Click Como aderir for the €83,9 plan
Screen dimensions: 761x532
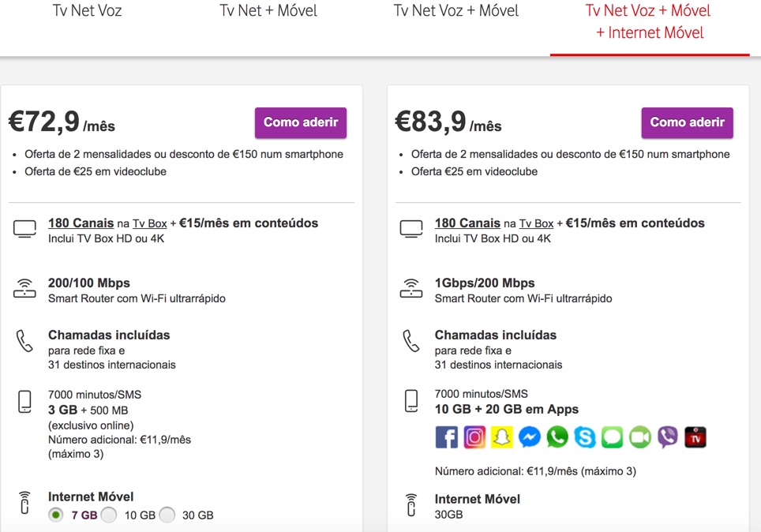(x=688, y=122)
